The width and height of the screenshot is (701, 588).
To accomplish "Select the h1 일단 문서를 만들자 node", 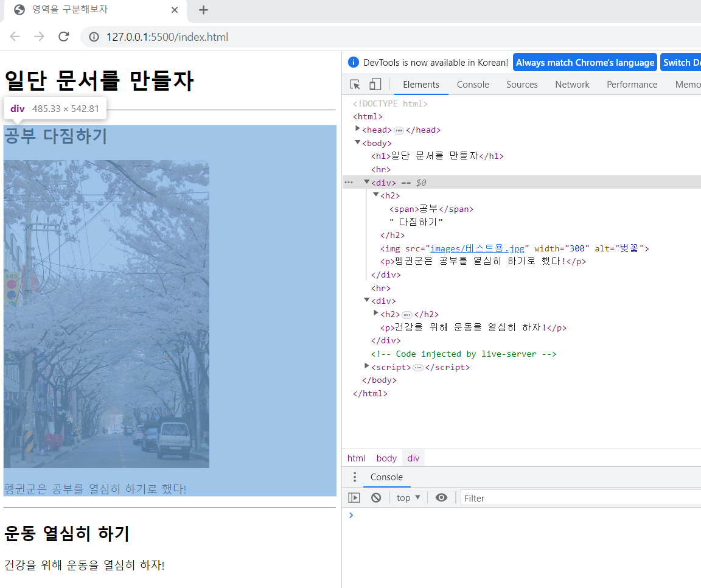I will coord(438,156).
